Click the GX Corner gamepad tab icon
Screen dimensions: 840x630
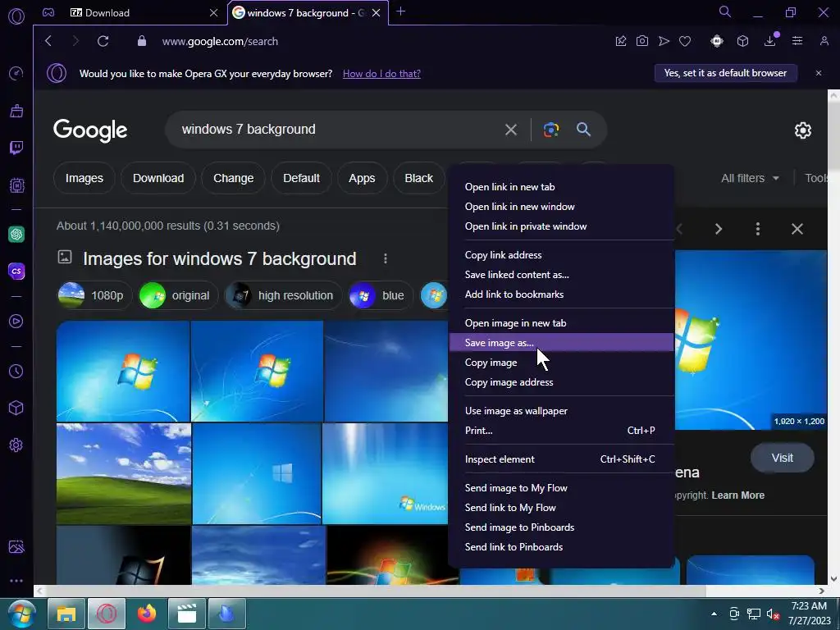tap(48, 12)
